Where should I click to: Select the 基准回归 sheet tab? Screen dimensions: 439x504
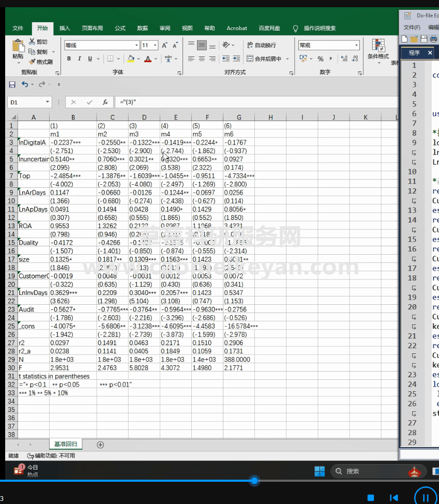click(x=66, y=444)
